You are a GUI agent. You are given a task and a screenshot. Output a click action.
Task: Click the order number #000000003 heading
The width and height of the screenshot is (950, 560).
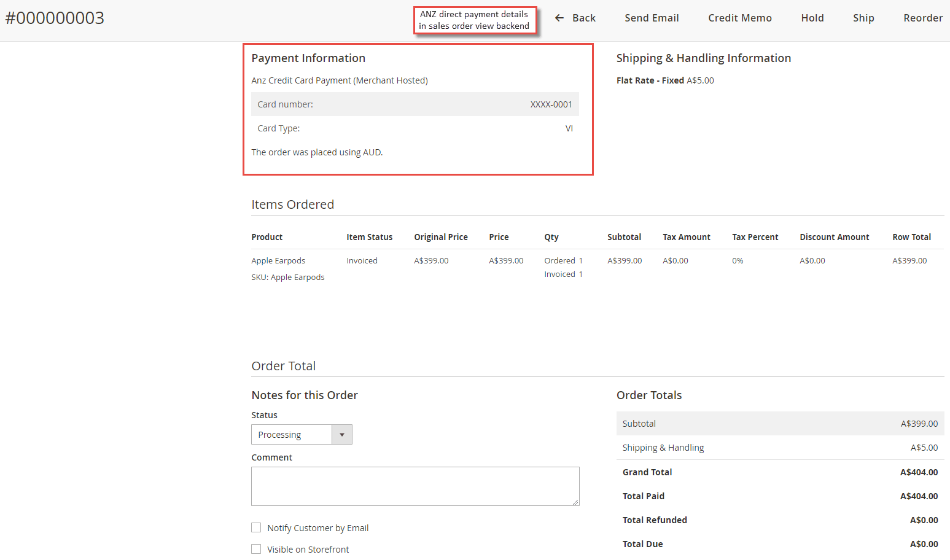[55, 18]
